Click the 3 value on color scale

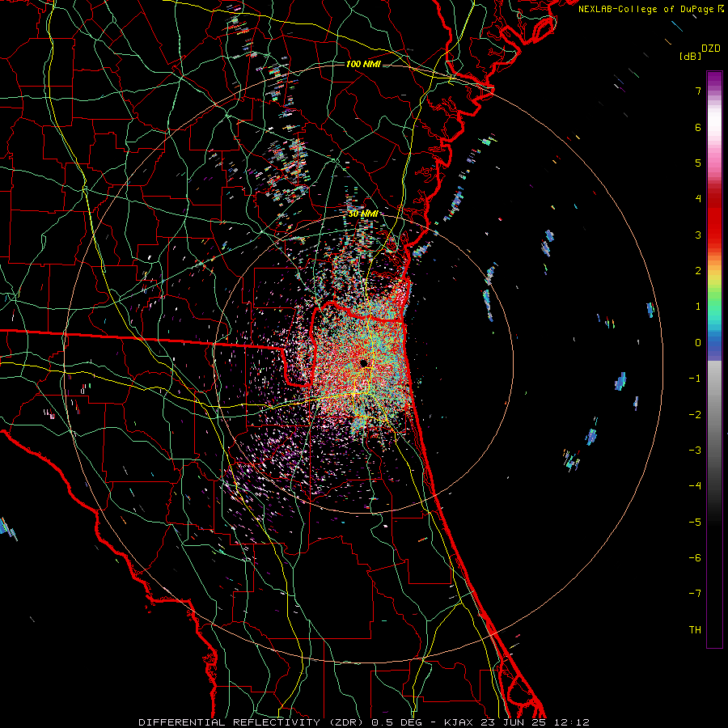pyautogui.click(x=698, y=235)
